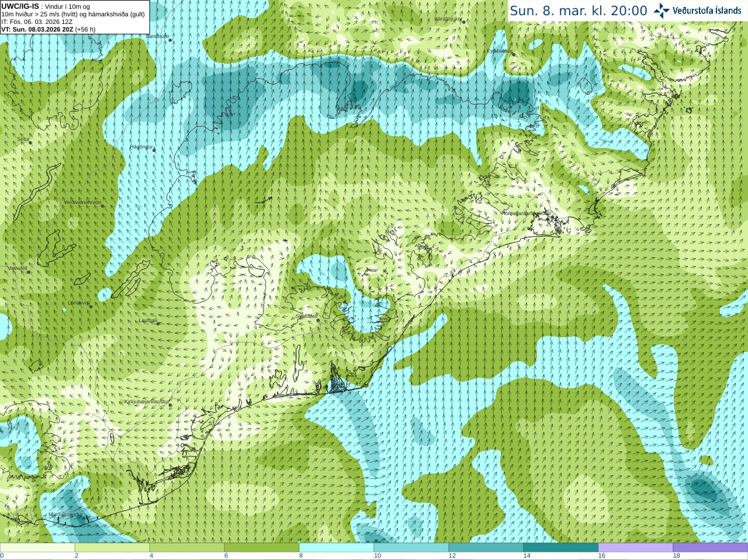Click the Kárahnjúkar station label
Viewport: 748px width, 560px height.
click(x=449, y=19)
